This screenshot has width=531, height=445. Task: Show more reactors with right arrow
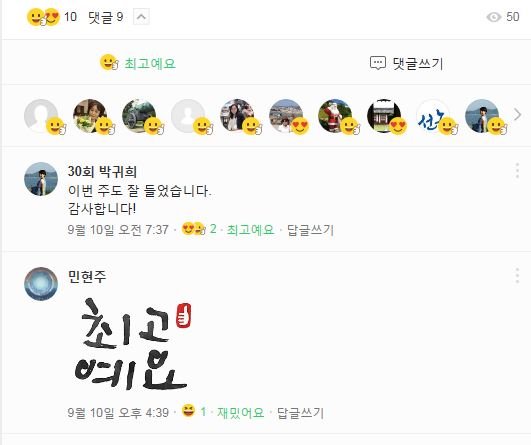point(517,115)
